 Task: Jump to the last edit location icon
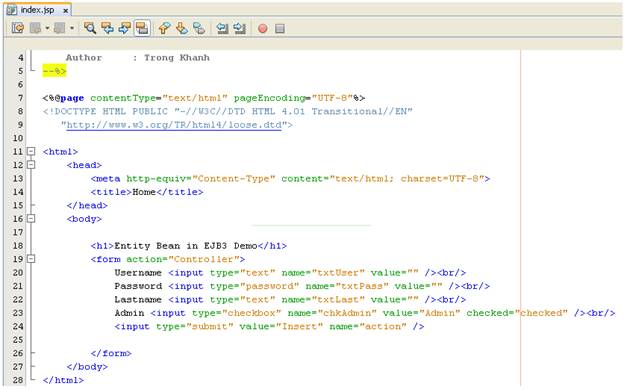point(18,28)
